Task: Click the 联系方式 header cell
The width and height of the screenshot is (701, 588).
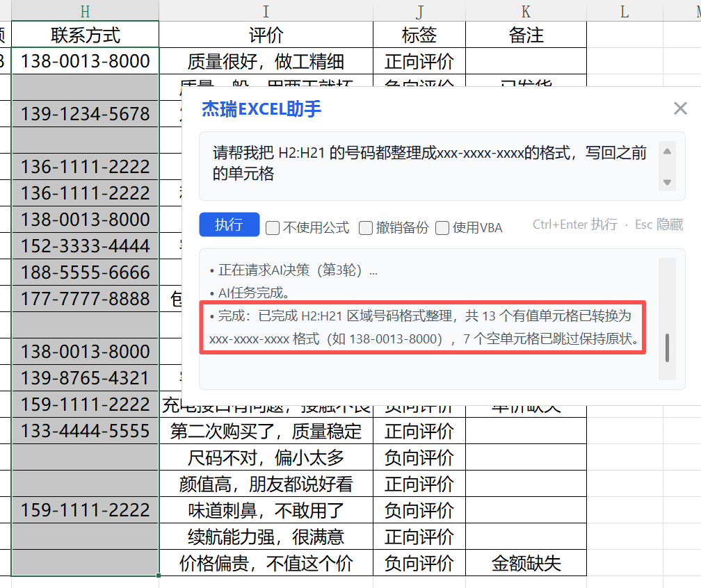Action: pyautogui.click(x=85, y=35)
